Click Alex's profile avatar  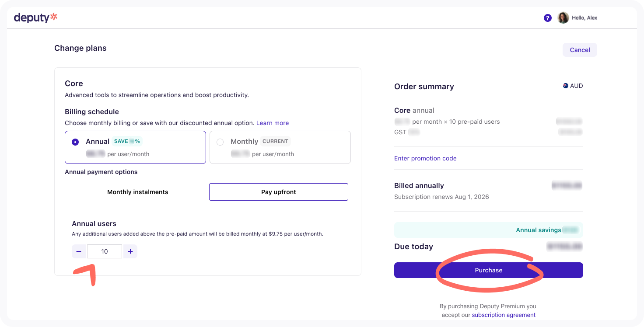563,18
